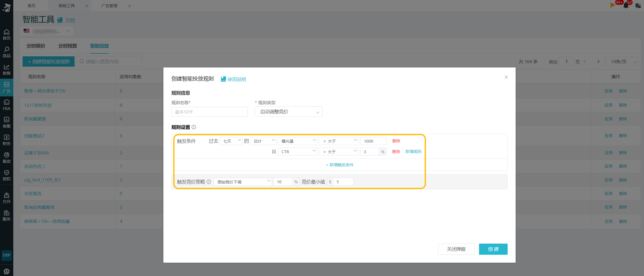644x276 pixels.
Task: Click the app logo at top-left
Action: pos(7,7)
